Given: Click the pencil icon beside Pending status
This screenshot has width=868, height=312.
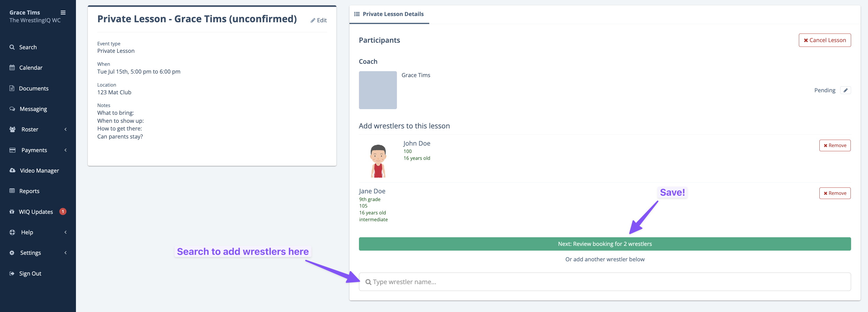Looking at the screenshot, I should 845,90.
